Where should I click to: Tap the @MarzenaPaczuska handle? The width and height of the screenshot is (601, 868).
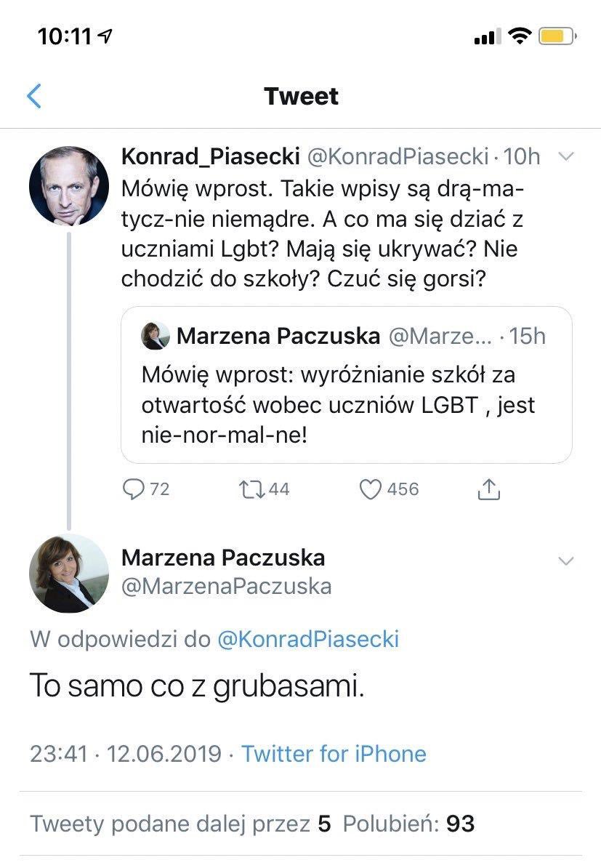(x=226, y=586)
